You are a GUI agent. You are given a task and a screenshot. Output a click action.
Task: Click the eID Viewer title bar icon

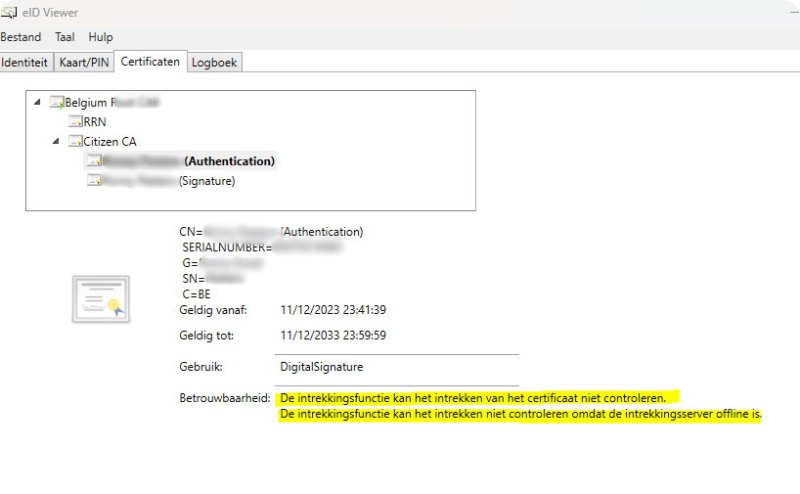tap(12, 13)
